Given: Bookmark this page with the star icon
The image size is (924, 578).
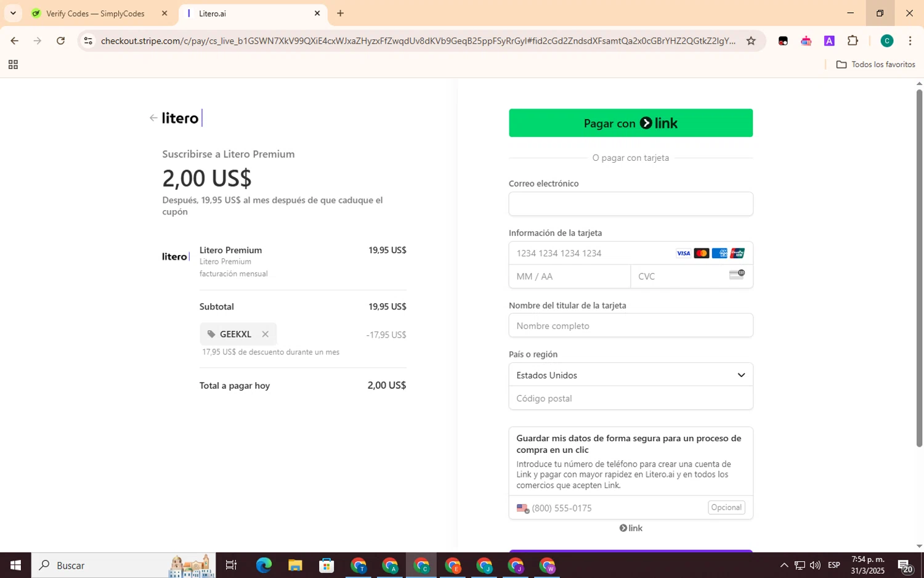Looking at the screenshot, I should 751,41.
